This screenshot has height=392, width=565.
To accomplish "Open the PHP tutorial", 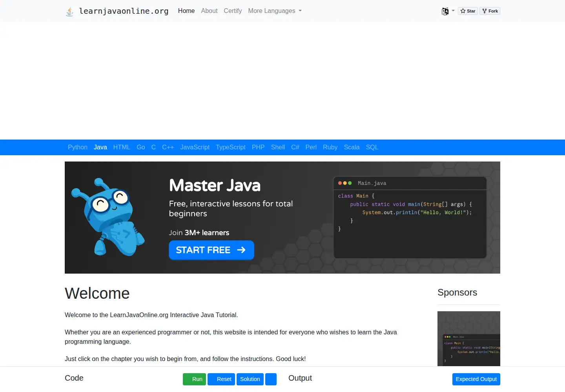I will 258,147.
